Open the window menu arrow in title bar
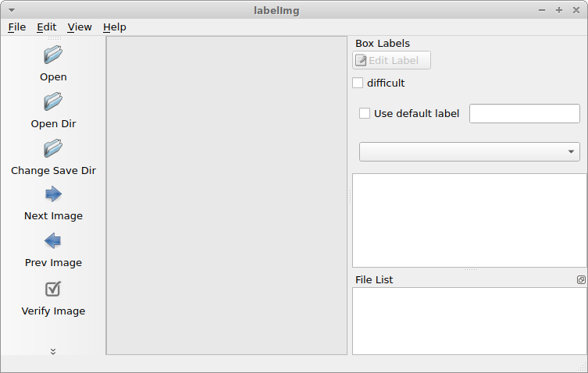Screen dimensions: 588x373 (12, 10)
